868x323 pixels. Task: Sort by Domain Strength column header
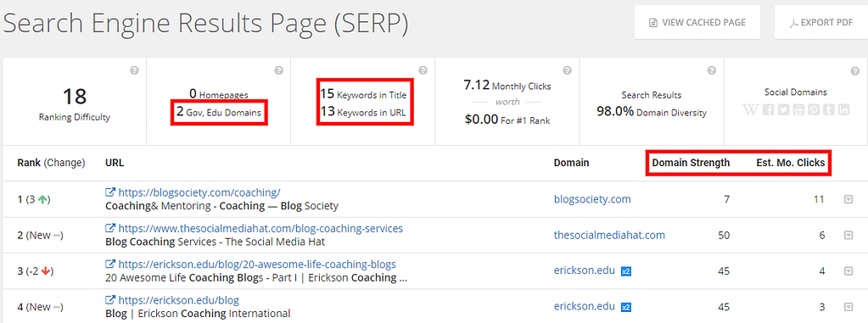pos(691,163)
